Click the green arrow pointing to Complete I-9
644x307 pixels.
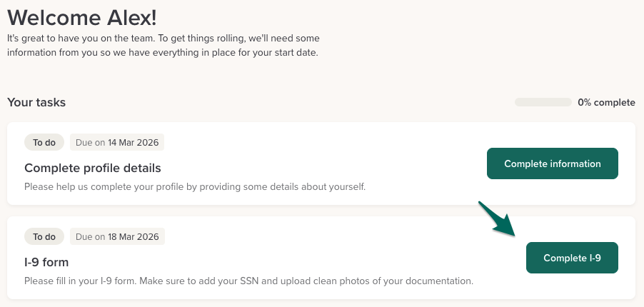pyautogui.click(x=497, y=218)
